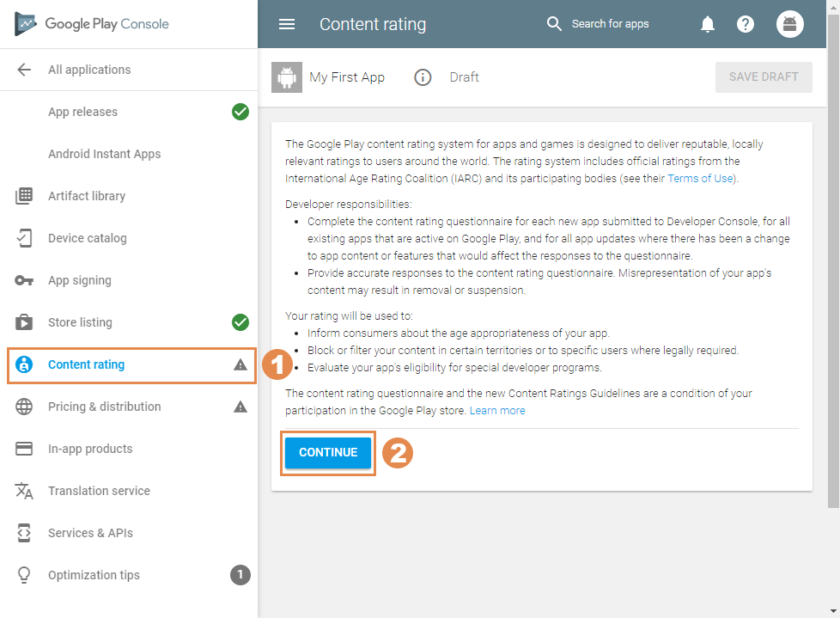Click the Translation service icon

[24, 491]
